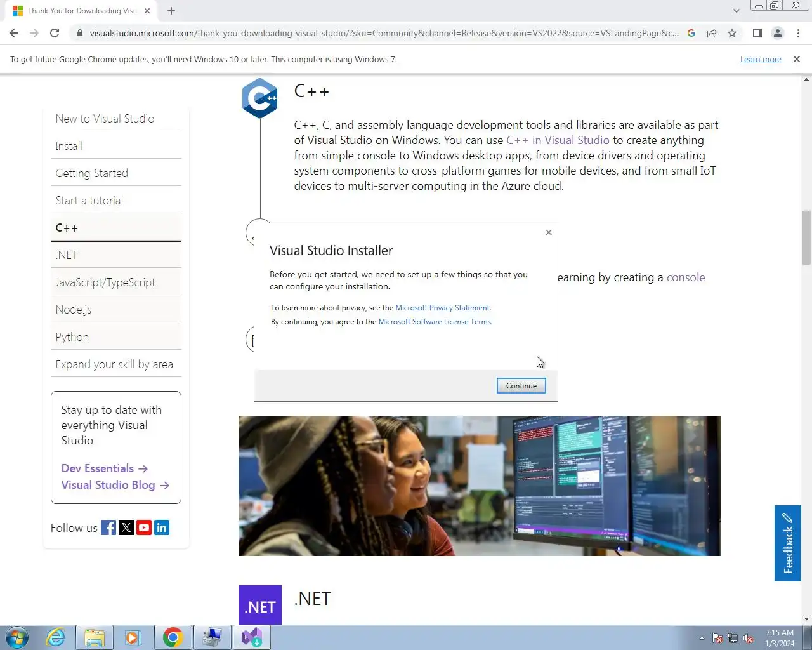Image resolution: width=812 pixels, height=650 pixels.
Task: Open the LinkedIn follow icon
Action: [x=162, y=527]
